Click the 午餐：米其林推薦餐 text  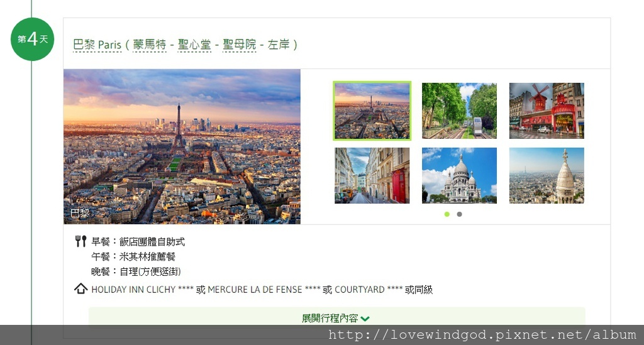point(133,256)
